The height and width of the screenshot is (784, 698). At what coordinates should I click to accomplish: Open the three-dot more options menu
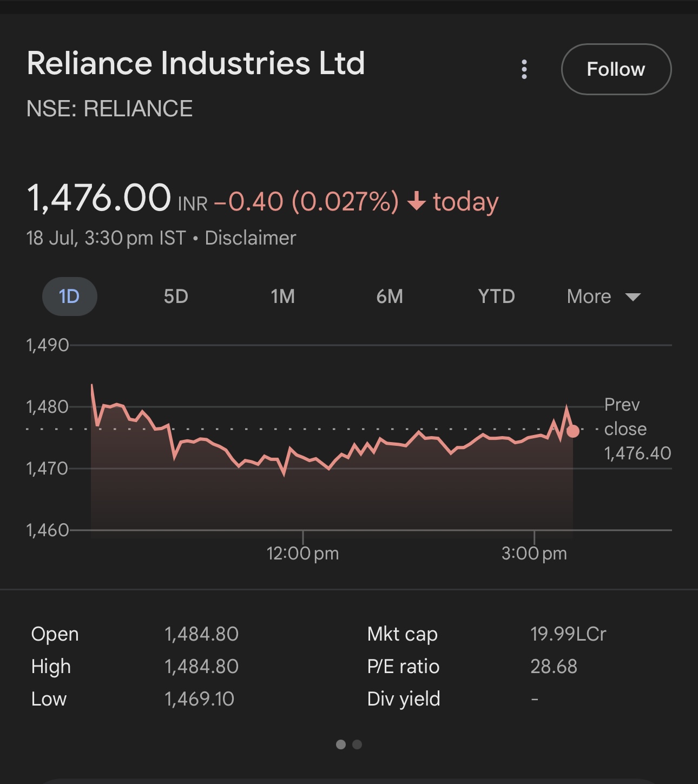pyautogui.click(x=524, y=69)
